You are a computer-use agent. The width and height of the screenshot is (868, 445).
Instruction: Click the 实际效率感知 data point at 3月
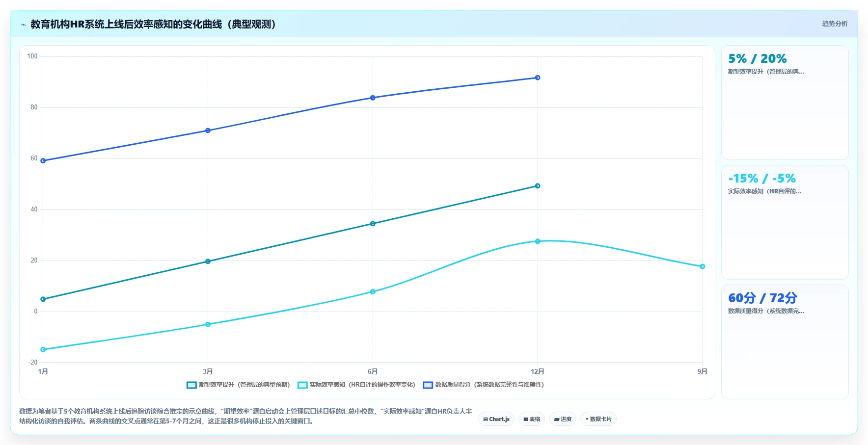pos(208,324)
